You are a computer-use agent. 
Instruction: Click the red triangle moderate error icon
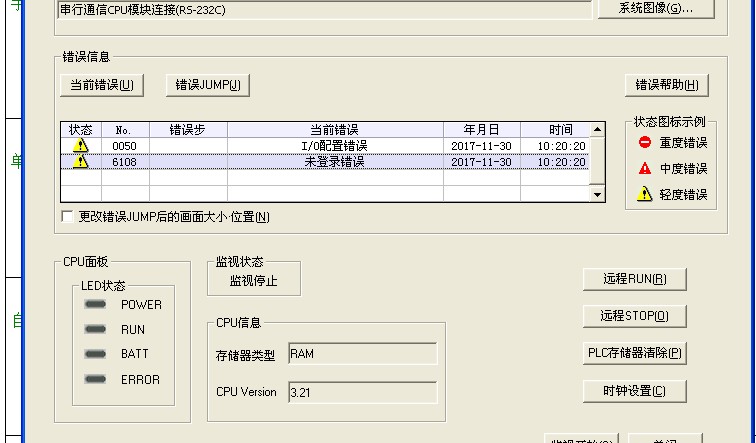click(645, 169)
